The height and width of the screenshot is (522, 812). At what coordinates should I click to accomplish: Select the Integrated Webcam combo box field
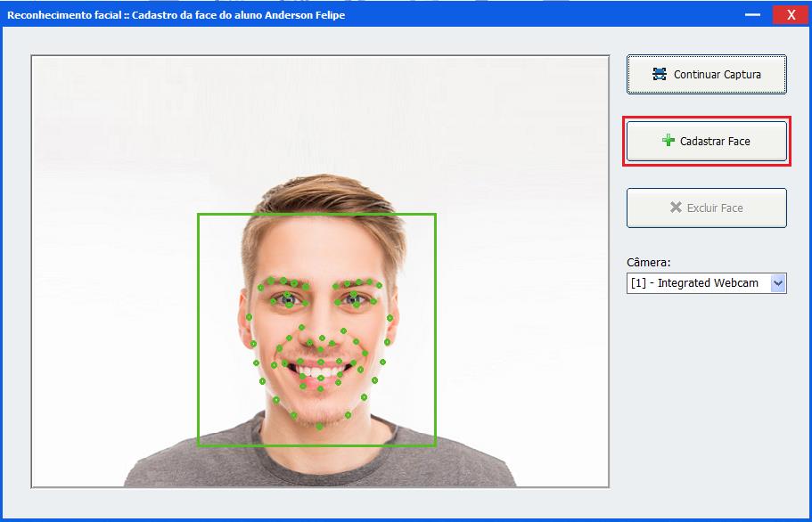coord(706,283)
